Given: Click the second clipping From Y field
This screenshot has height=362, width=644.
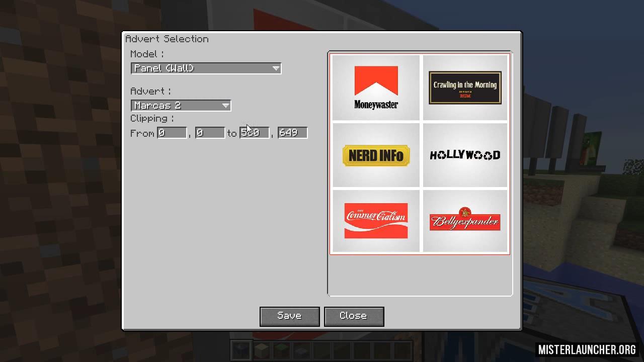Looking at the screenshot, I should [210, 133].
